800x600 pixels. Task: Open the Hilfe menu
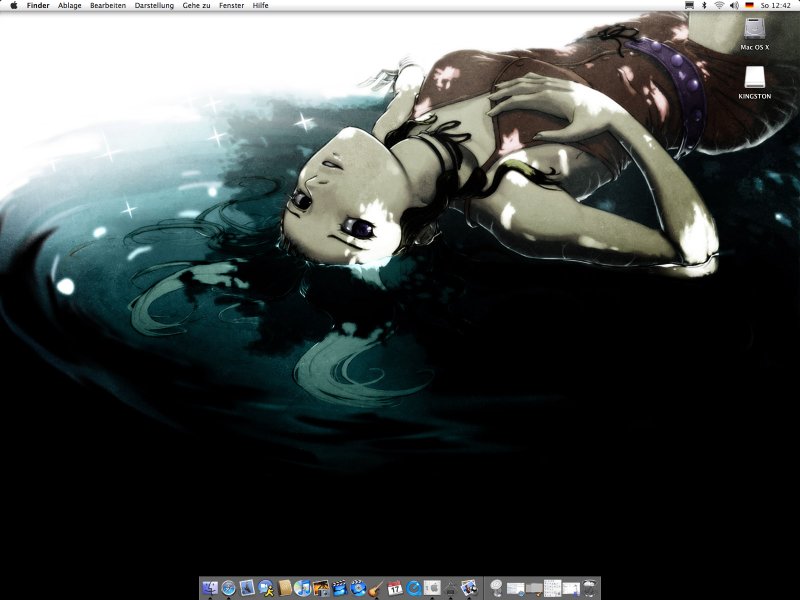[x=261, y=5]
